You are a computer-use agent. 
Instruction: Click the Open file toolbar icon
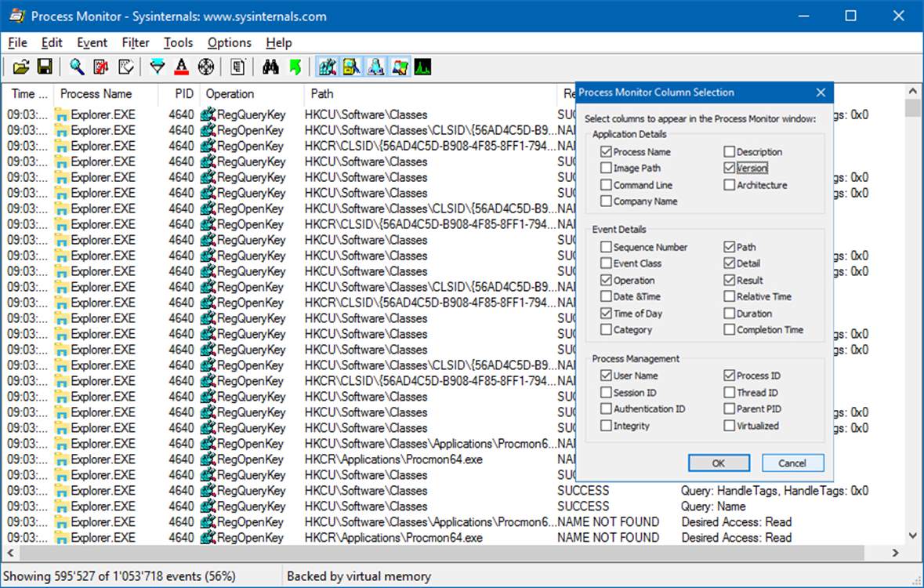click(21, 67)
